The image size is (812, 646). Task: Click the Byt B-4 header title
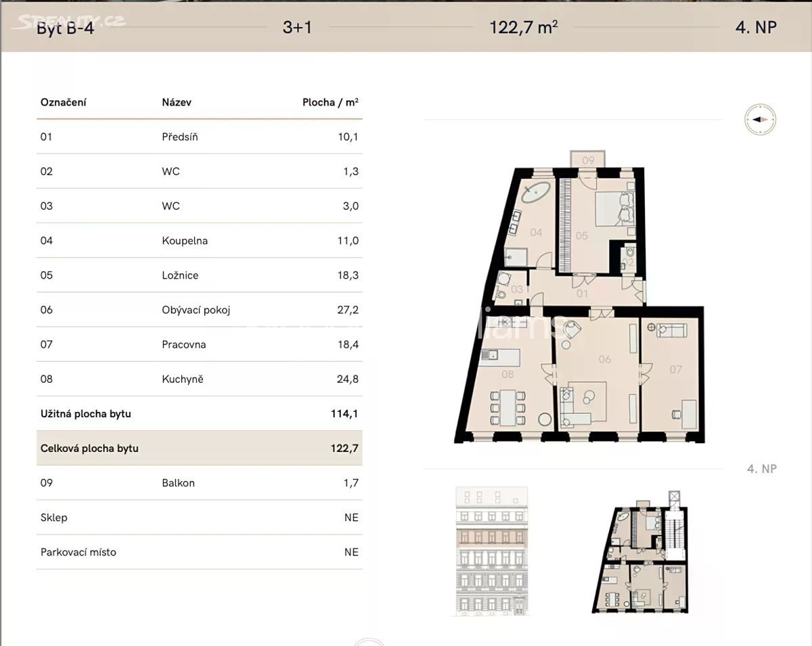(65, 28)
